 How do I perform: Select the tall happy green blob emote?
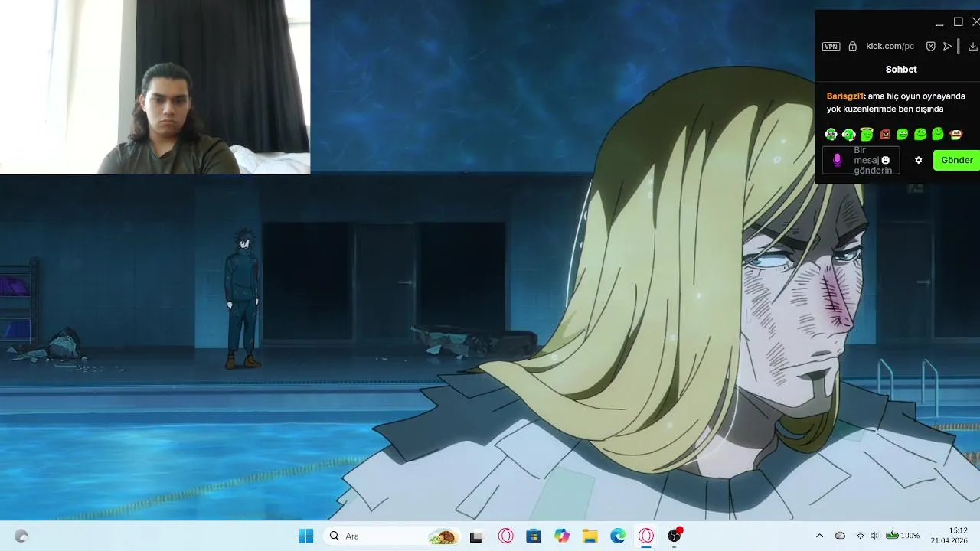pos(938,134)
